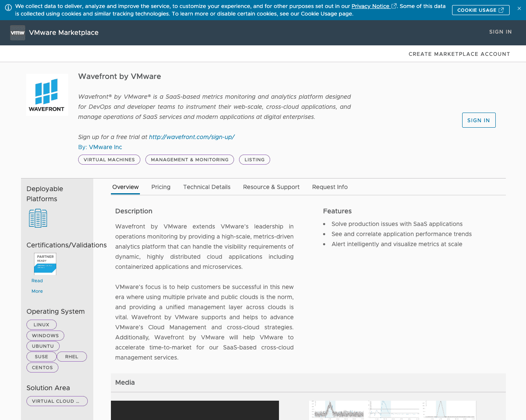
Task: Click 'Alert intelligently and visualize metrics at scale'
Action: (397, 244)
